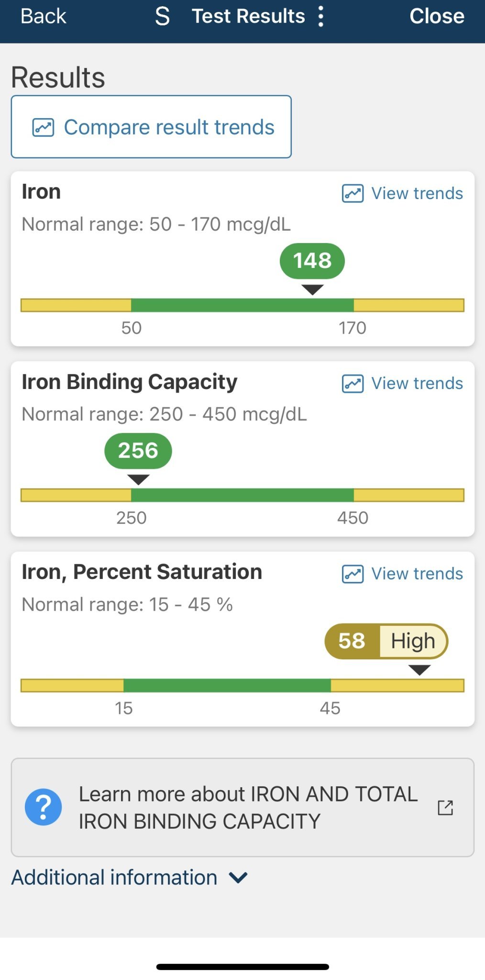Open View trends for Iron

pos(417,194)
